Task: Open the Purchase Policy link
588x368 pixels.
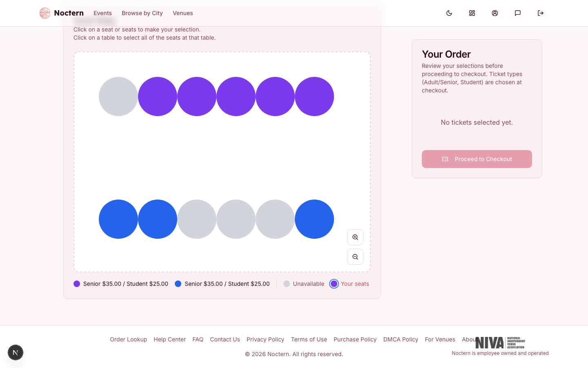Action: click(355, 339)
